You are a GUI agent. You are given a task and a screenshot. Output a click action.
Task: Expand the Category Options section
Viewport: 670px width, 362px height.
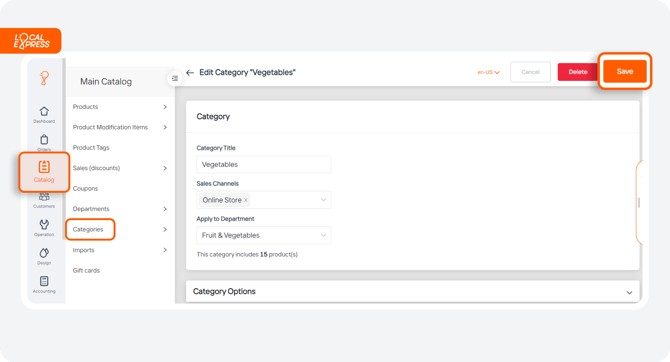click(629, 293)
